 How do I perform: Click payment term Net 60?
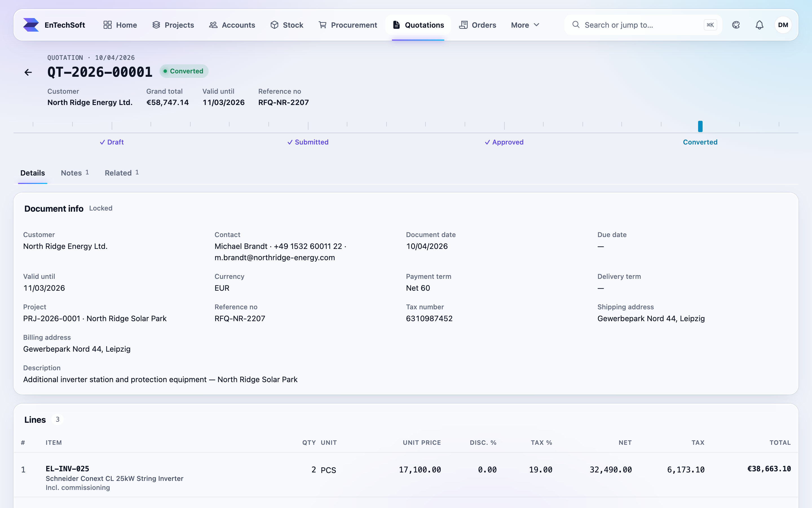point(418,288)
